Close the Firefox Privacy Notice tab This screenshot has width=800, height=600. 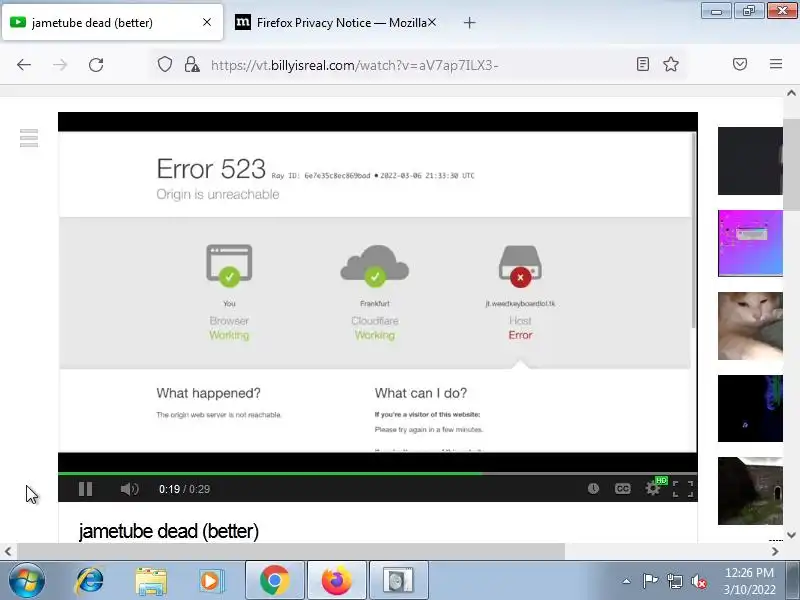pos(432,22)
